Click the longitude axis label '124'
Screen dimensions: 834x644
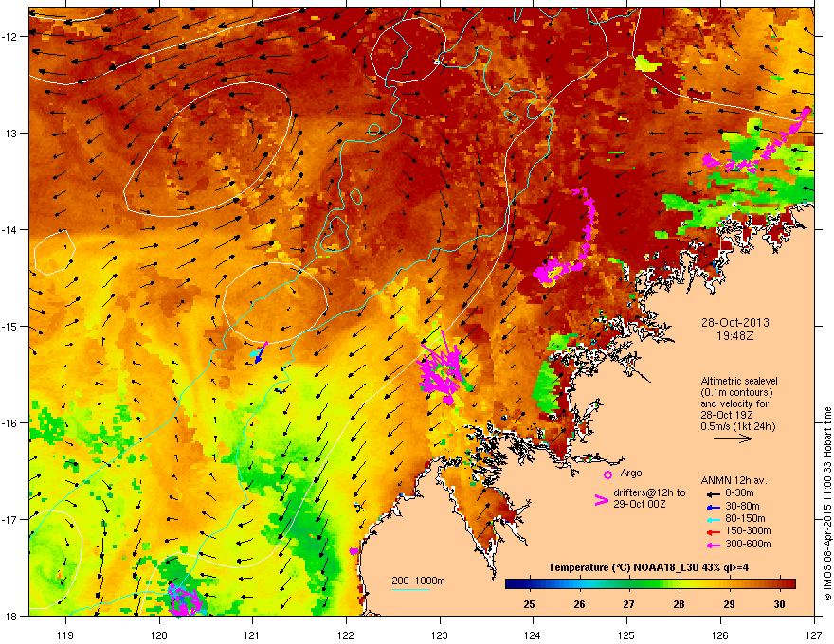533,635
